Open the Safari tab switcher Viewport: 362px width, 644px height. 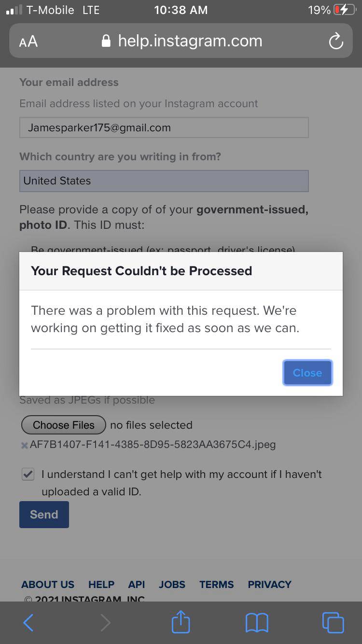click(x=333, y=622)
